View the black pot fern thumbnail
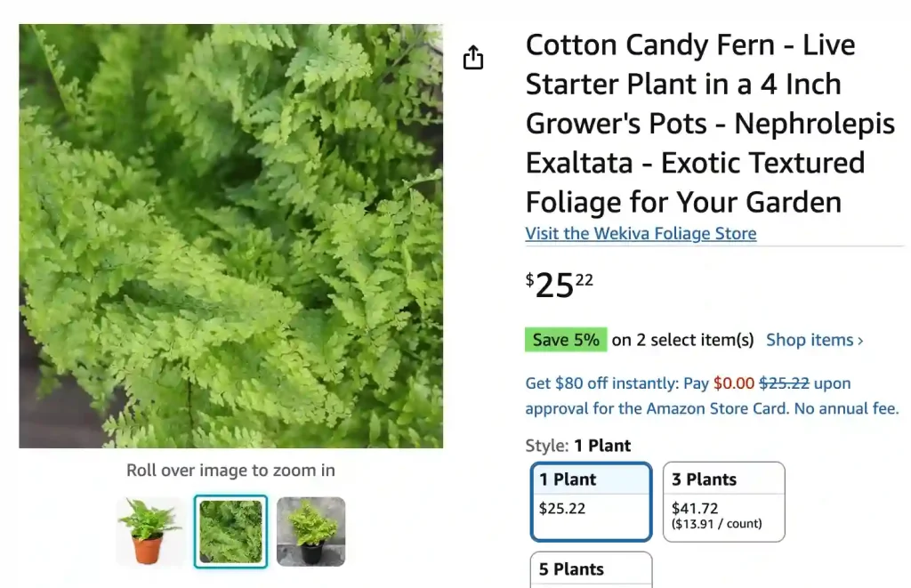The width and height of the screenshot is (911, 588). [x=310, y=531]
